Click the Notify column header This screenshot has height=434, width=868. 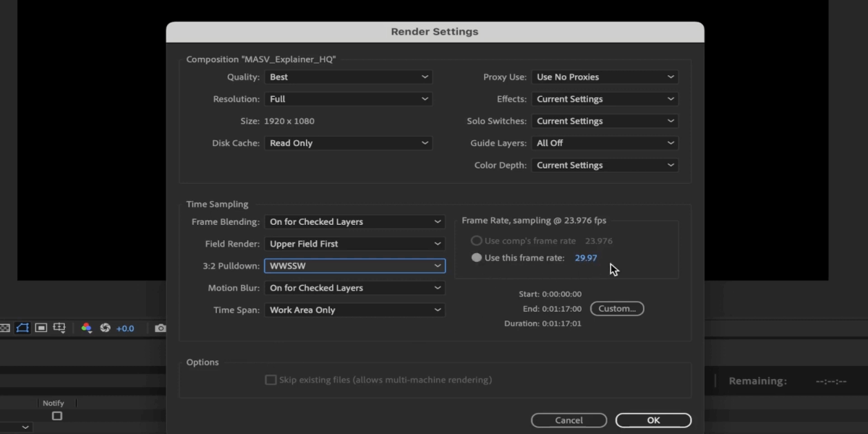(x=54, y=403)
